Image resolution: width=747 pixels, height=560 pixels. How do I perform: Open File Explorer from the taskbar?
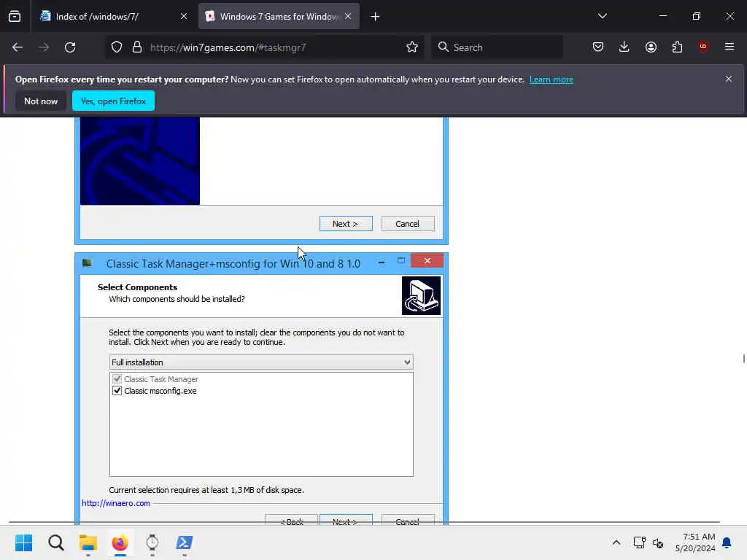click(88, 542)
